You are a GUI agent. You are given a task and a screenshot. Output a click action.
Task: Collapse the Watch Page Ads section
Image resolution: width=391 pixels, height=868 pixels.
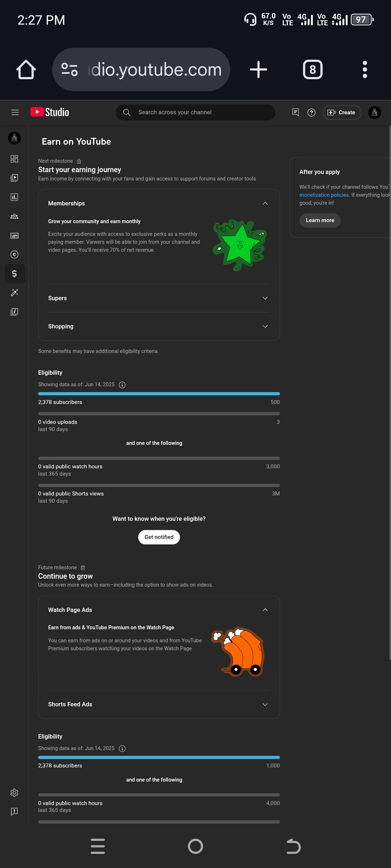click(x=265, y=610)
